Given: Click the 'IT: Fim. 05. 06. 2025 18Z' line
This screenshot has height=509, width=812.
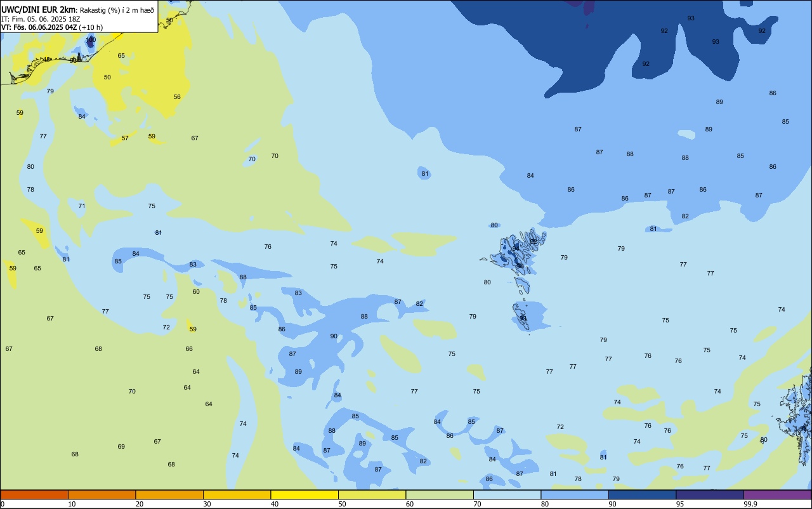Looking at the screenshot, I should click(x=41, y=19).
